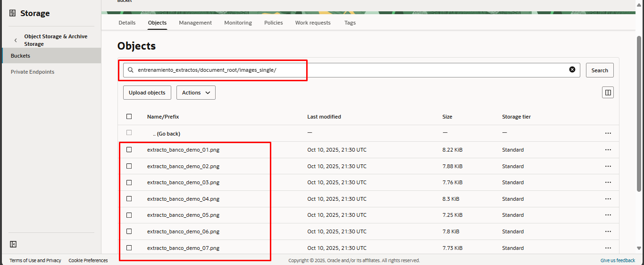Screen dimensions: 644x265
Task: Click the 8.3 KiB size value
Action: click(x=451, y=199)
